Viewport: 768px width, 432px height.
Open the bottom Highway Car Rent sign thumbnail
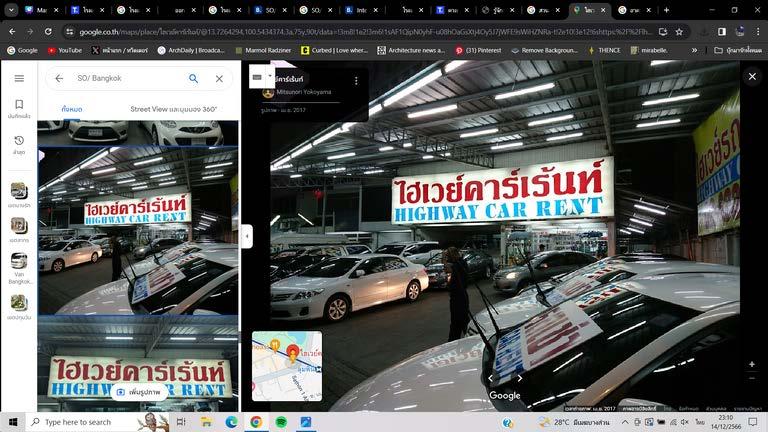click(138, 364)
